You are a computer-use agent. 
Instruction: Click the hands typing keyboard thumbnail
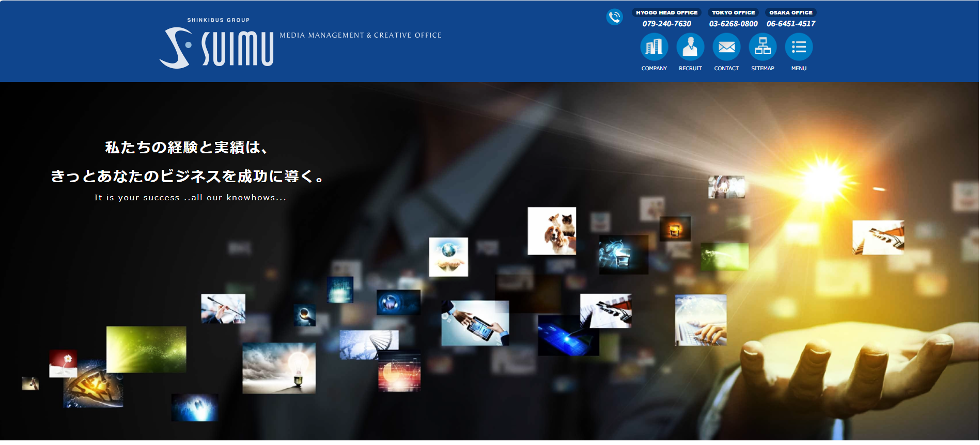point(701,320)
